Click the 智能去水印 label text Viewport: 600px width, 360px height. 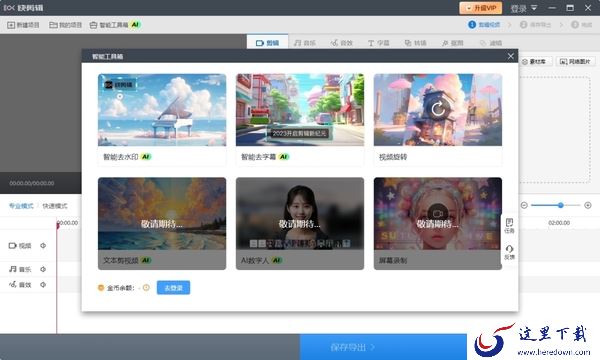click(121, 156)
